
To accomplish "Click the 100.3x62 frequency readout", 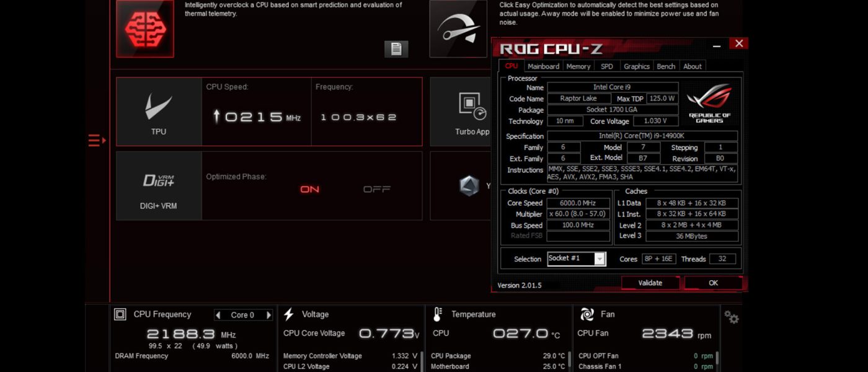I will 358,117.
